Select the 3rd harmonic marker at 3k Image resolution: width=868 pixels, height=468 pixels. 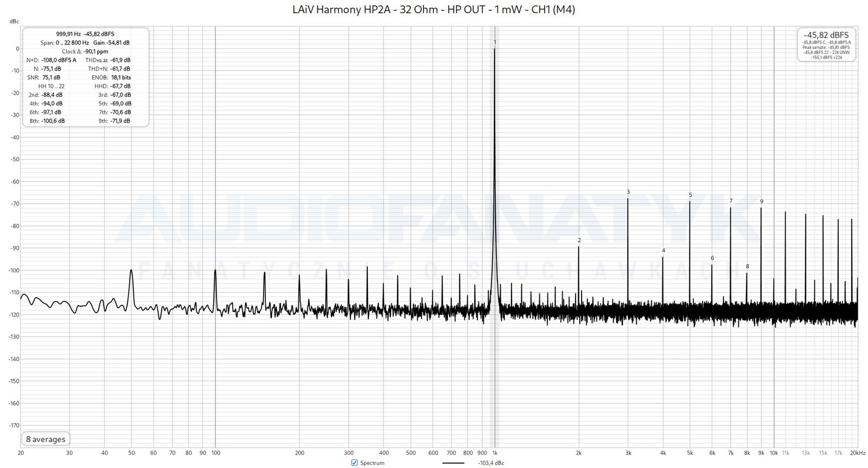628,192
